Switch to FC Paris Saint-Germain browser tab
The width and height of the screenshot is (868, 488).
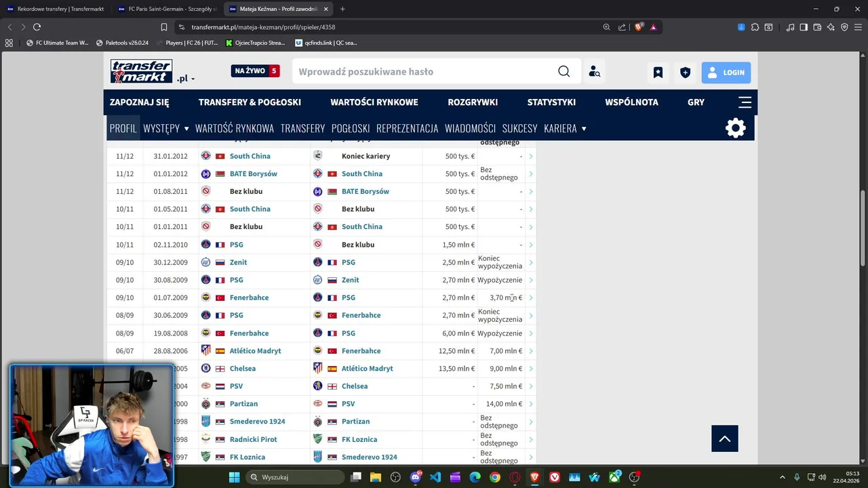pos(166,9)
